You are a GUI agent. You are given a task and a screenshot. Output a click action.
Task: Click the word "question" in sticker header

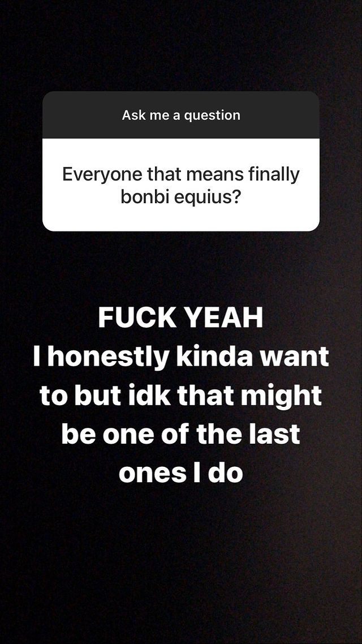point(212,116)
